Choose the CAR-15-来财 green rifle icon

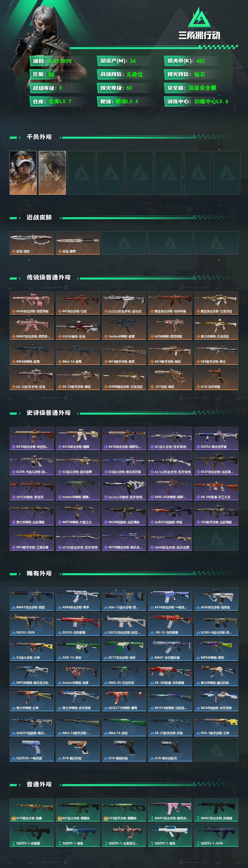click(78, 649)
